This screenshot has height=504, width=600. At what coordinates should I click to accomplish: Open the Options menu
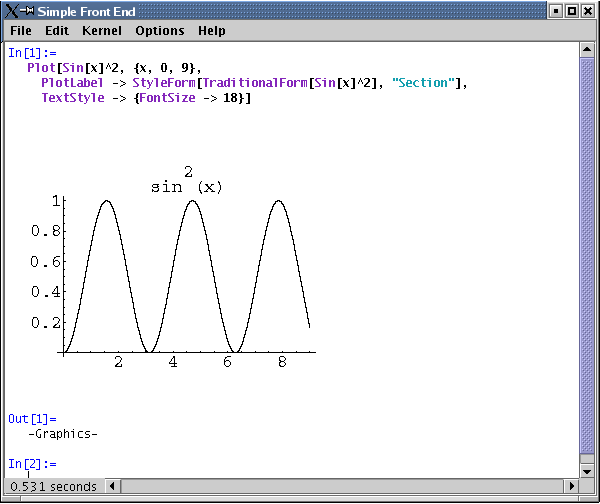coord(160,31)
